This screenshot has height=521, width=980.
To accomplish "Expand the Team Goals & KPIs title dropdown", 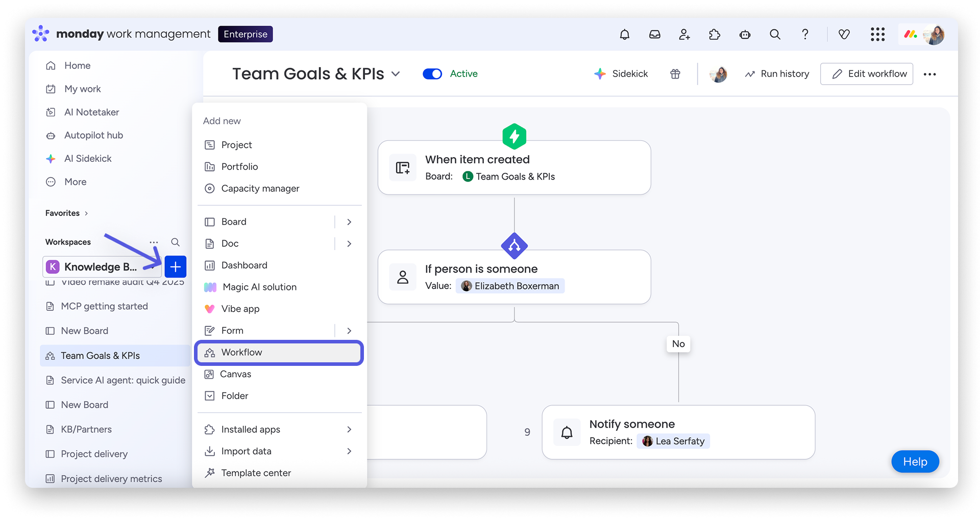I will click(396, 74).
